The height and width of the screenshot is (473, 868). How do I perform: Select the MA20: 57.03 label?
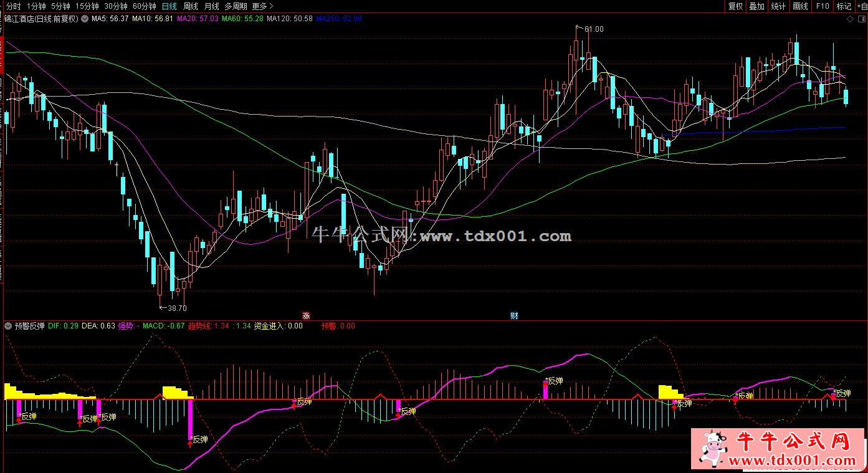[198, 19]
